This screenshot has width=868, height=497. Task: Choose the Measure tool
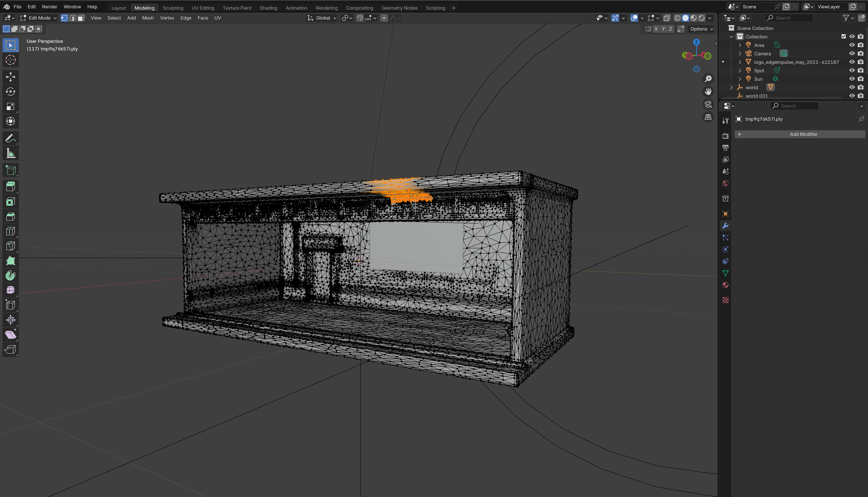coord(10,153)
